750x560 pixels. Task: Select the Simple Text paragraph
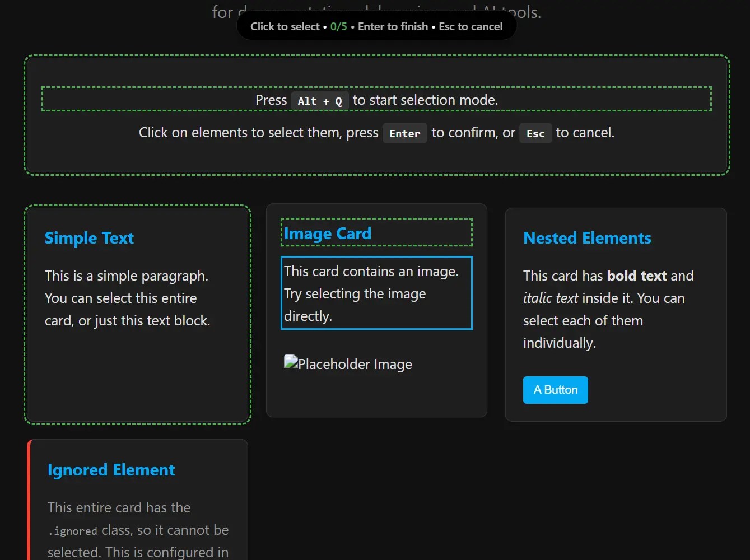click(127, 298)
